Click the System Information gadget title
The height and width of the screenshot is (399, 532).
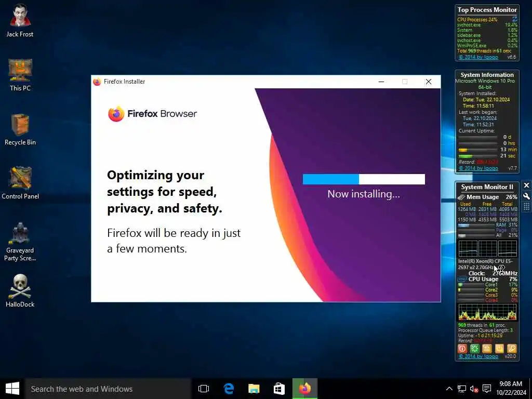point(487,75)
